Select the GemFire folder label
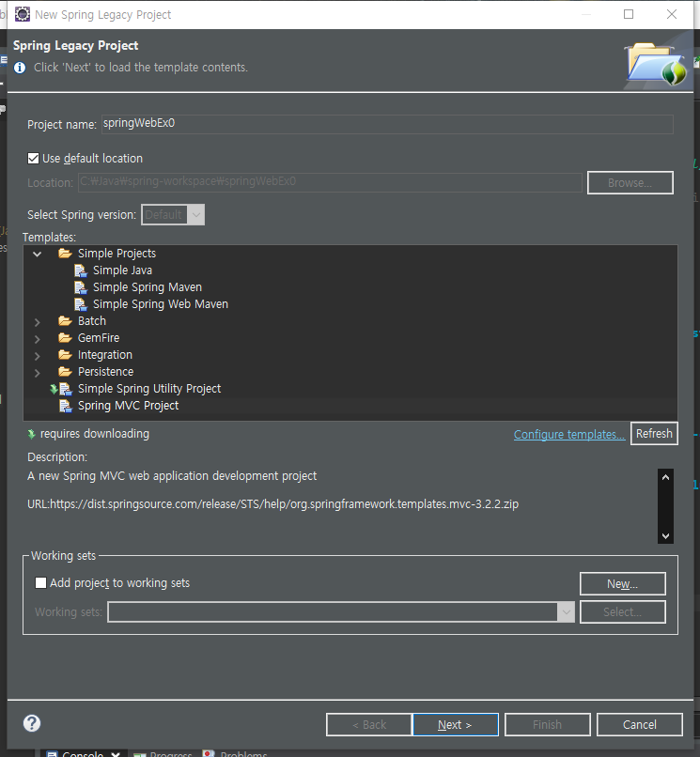The width and height of the screenshot is (700, 757). pyautogui.click(x=99, y=338)
